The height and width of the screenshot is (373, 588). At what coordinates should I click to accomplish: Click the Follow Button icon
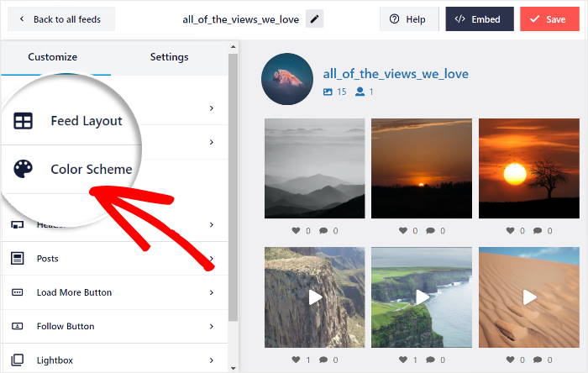click(x=18, y=326)
